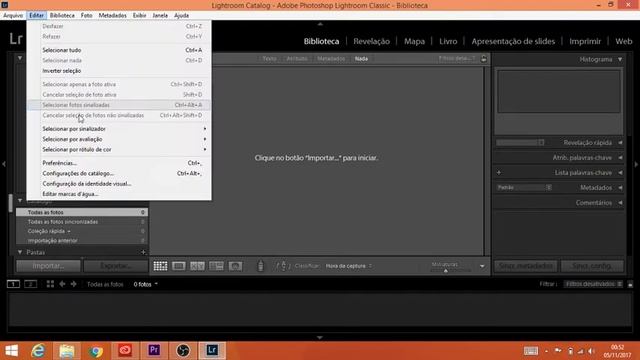The width and height of the screenshot is (640, 360).
Task: Select Todas as fotos catalog row
Action: [82, 212]
